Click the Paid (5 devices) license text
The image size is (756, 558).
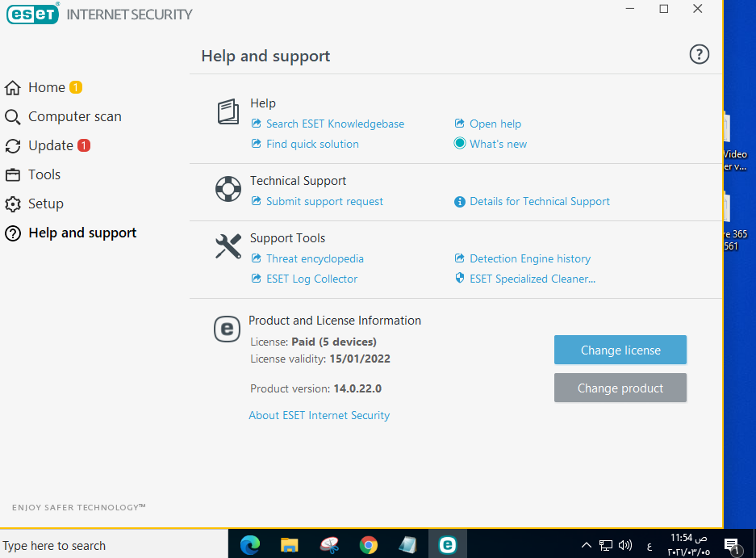click(334, 342)
